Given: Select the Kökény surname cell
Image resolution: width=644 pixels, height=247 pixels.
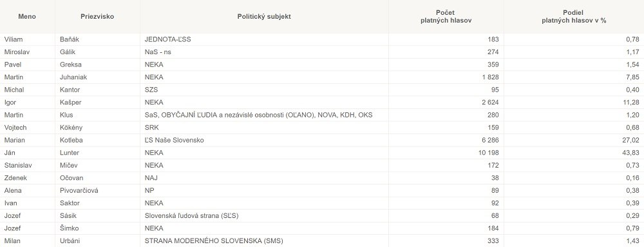Looking at the screenshot, I should [97, 128].
